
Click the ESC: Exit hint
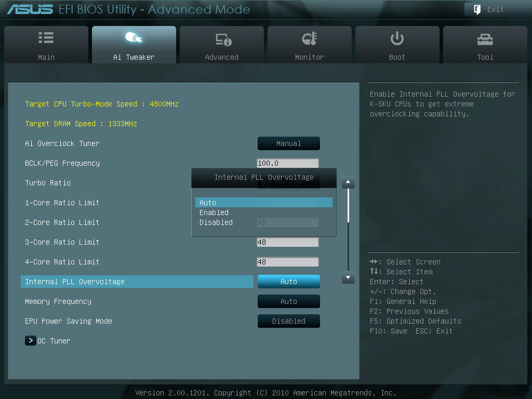pos(434,331)
